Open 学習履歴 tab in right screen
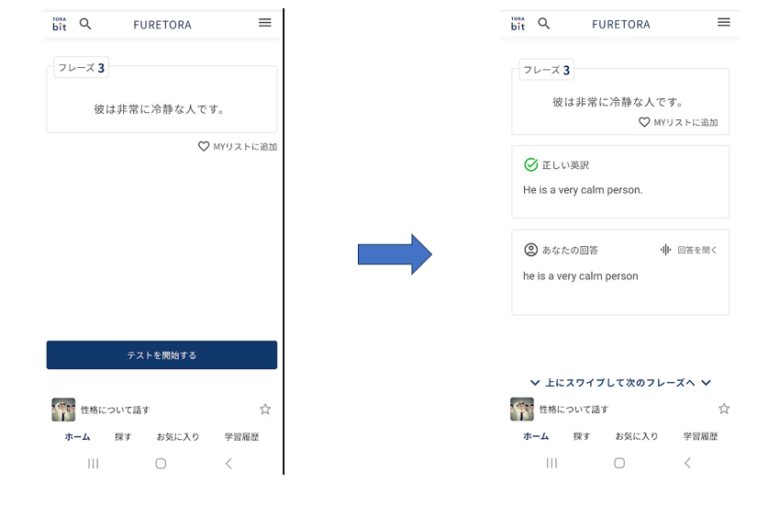Viewport: 780px width, 506px height. 701,437
